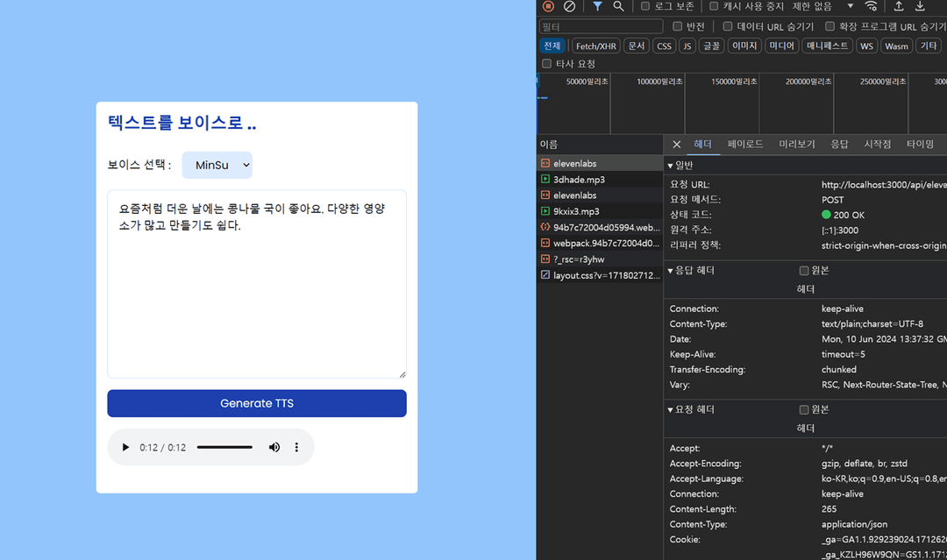947x560 pixels.
Task: Filter requests by Fetch/XHR type
Action: click(x=596, y=46)
